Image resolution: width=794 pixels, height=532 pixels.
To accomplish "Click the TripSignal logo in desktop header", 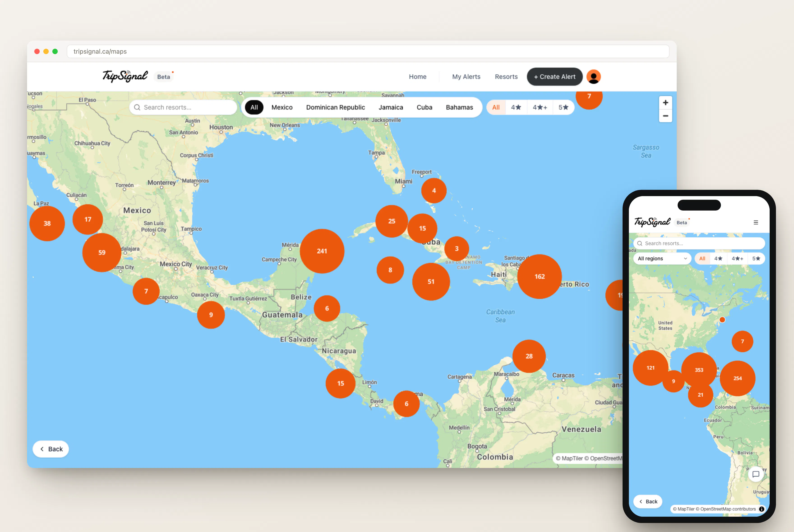I will pos(125,76).
